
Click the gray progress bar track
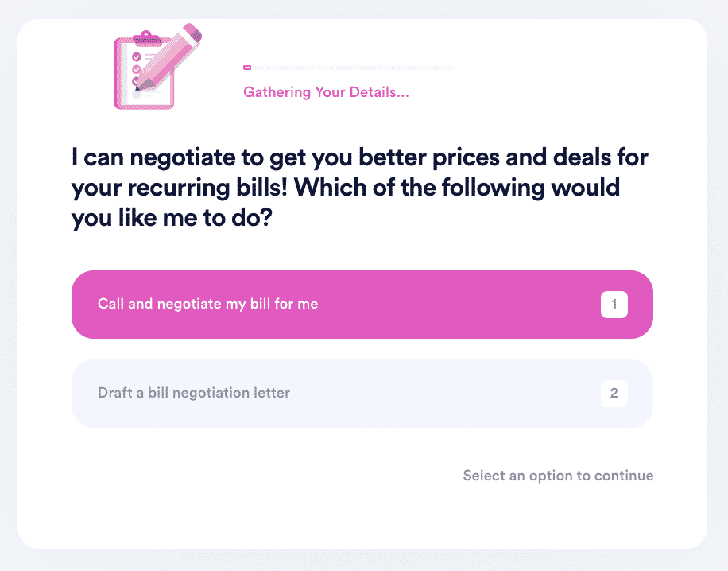coord(349,68)
